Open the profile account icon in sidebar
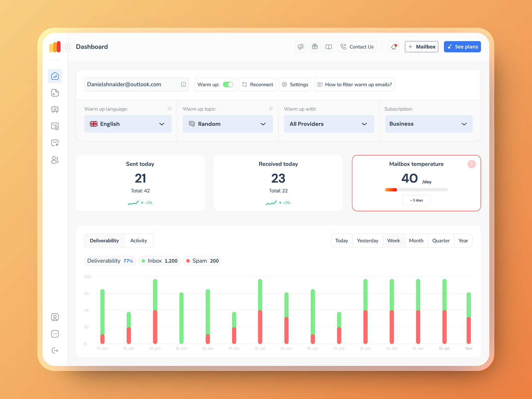532x399 pixels. (x=55, y=317)
